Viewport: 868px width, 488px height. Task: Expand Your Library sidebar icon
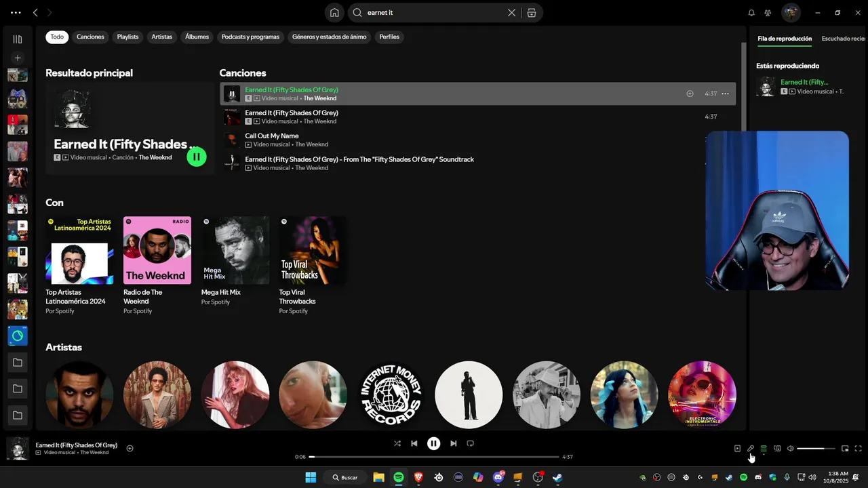18,39
